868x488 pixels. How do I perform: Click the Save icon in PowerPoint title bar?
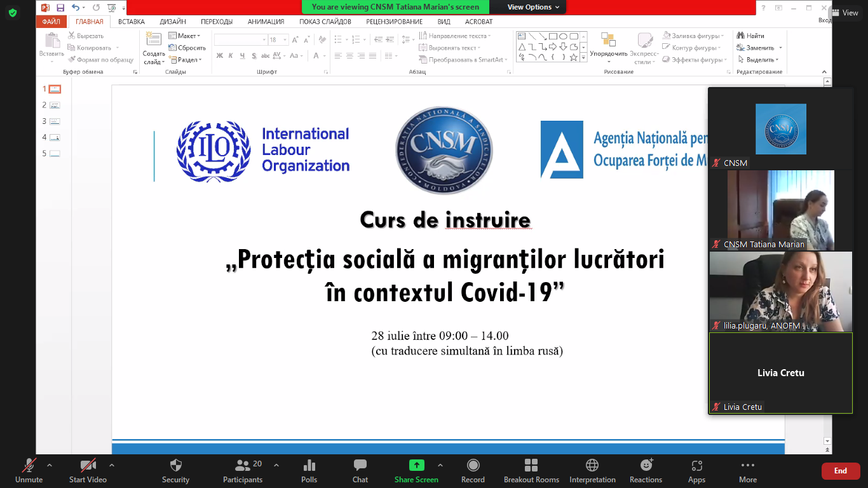60,8
